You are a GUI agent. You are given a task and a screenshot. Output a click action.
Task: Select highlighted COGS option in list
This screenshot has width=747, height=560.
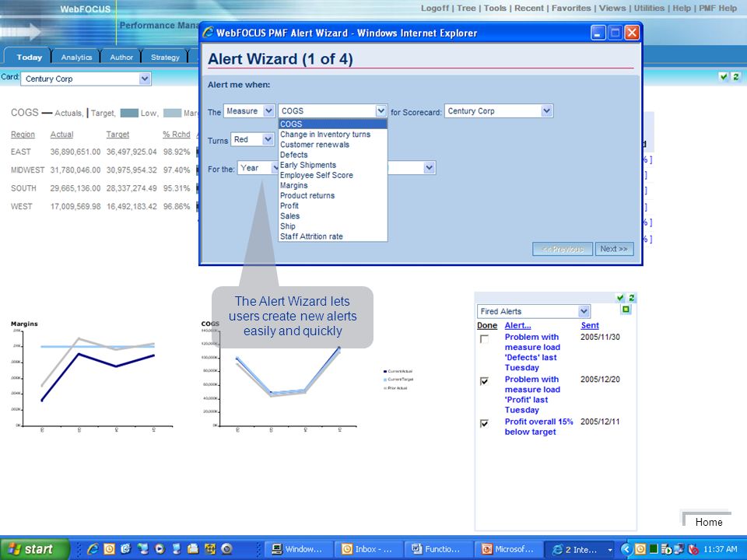[x=333, y=124]
